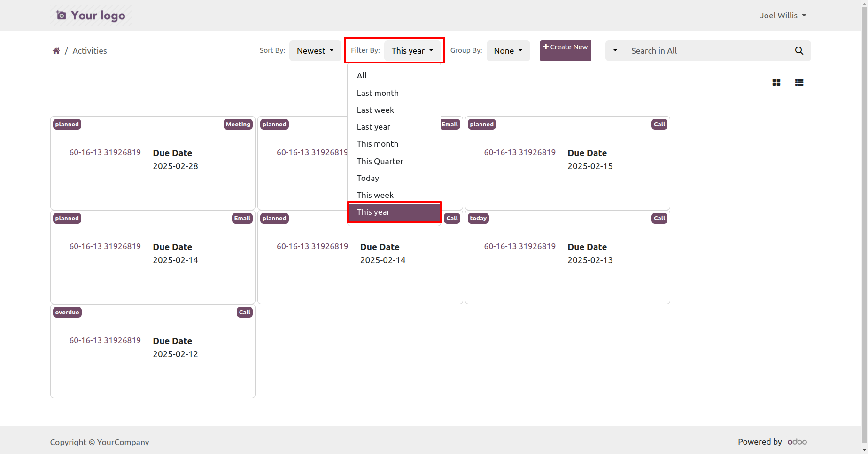Click the today status badge
The height and width of the screenshot is (454, 868).
tap(478, 219)
